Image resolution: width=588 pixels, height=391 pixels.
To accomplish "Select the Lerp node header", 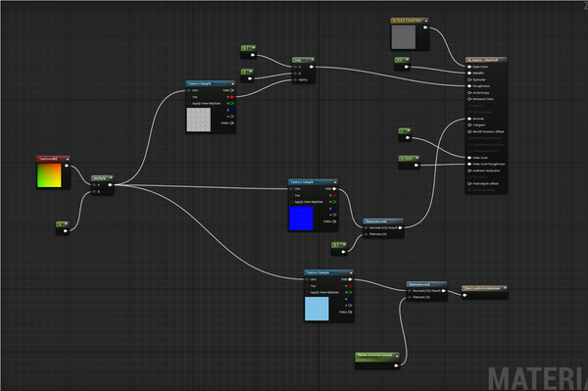I will (x=304, y=60).
